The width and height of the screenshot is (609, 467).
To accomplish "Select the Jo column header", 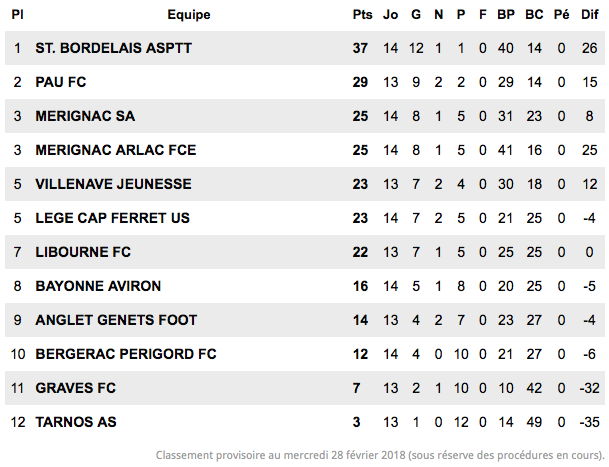I will (390, 15).
